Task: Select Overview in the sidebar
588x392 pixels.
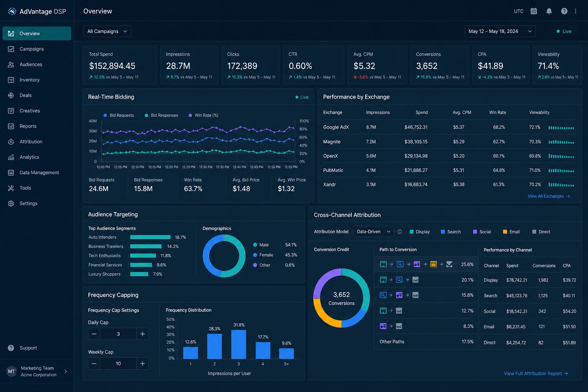Action: pyautogui.click(x=37, y=33)
